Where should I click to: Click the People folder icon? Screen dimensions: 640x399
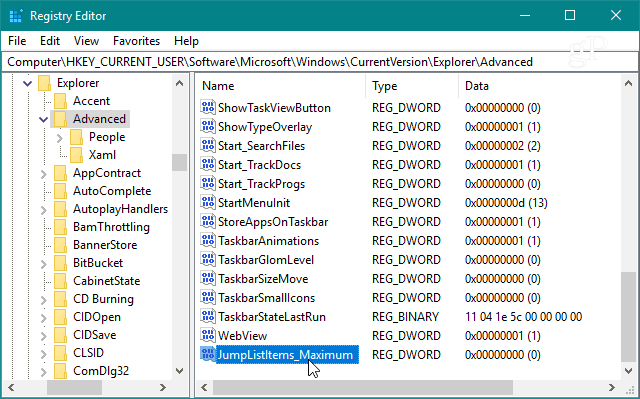tap(76, 137)
